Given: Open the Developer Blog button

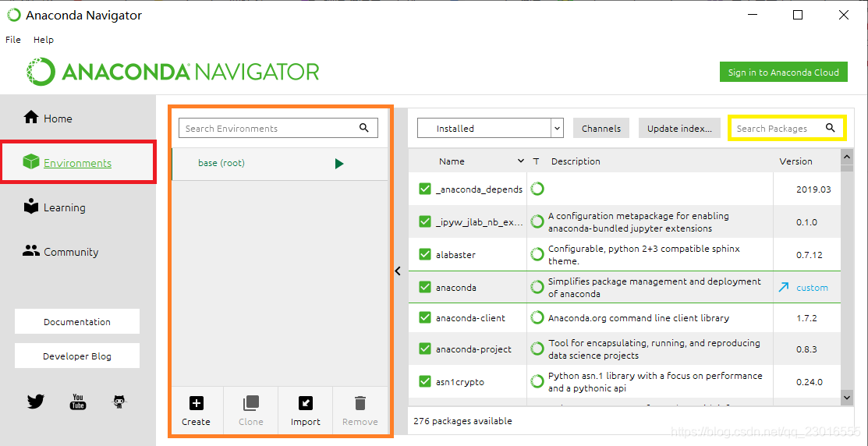Looking at the screenshot, I should (77, 356).
